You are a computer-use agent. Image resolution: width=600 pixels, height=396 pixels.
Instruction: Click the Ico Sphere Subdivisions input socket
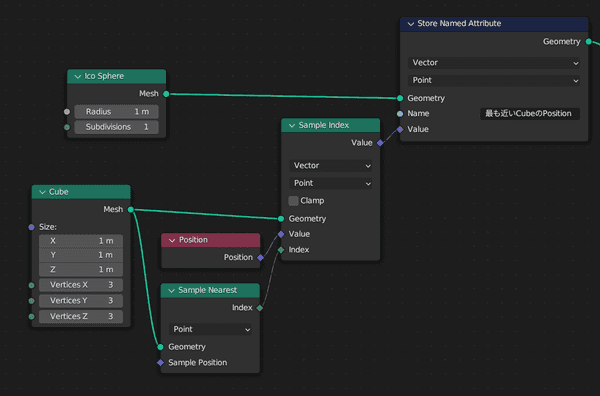(x=67, y=127)
